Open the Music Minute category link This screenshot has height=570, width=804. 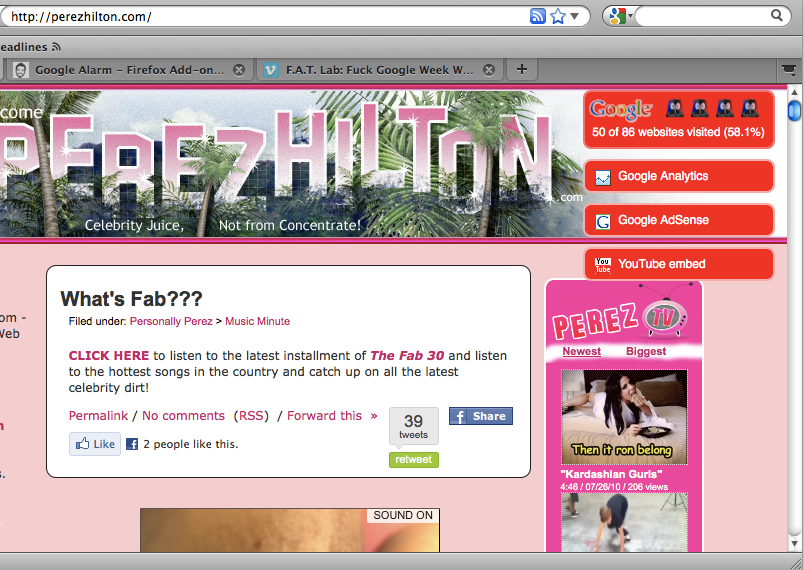click(x=257, y=321)
